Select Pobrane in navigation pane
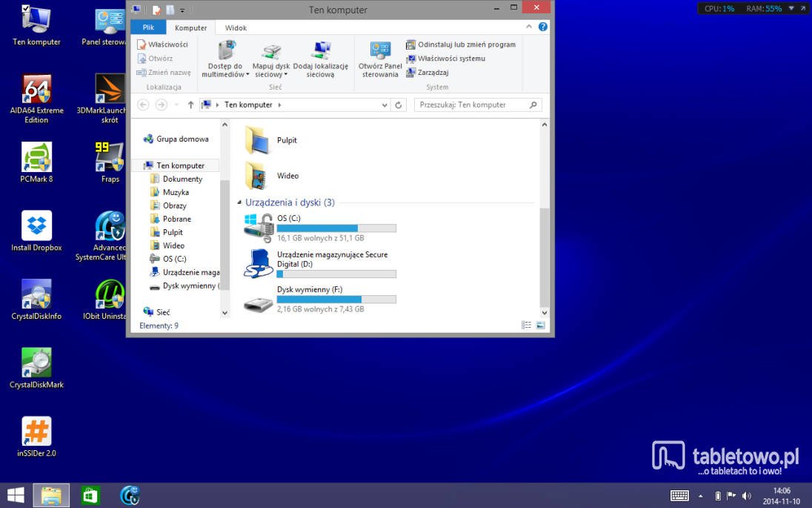Image resolution: width=812 pixels, height=508 pixels. coord(171,219)
